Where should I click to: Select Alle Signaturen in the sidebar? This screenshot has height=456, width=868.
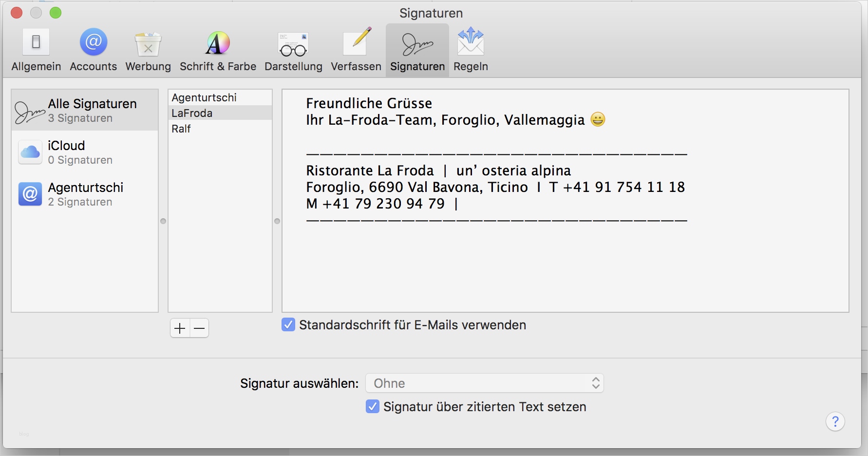click(x=85, y=110)
